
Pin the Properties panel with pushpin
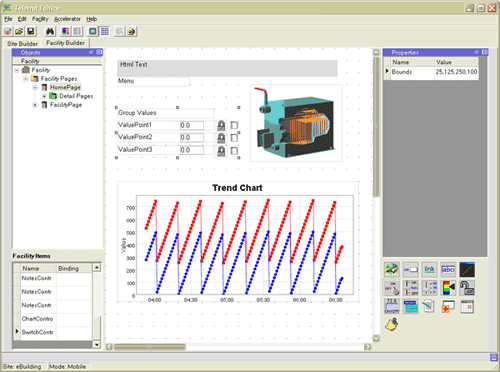477,52
